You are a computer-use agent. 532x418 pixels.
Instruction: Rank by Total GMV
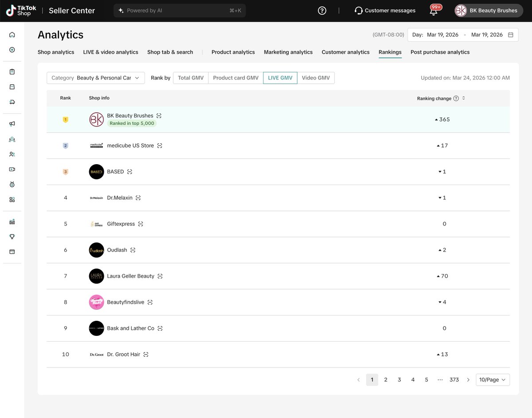pos(191,78)
